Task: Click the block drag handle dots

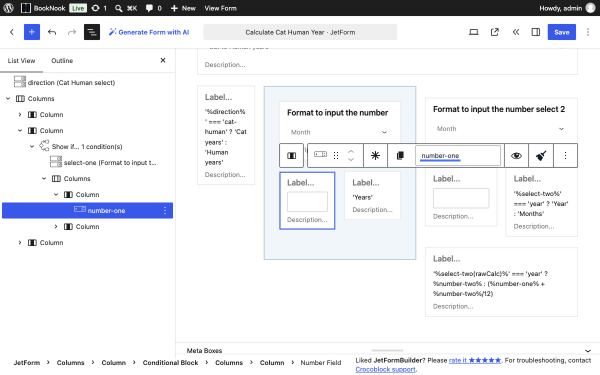Action: [336, 155]
